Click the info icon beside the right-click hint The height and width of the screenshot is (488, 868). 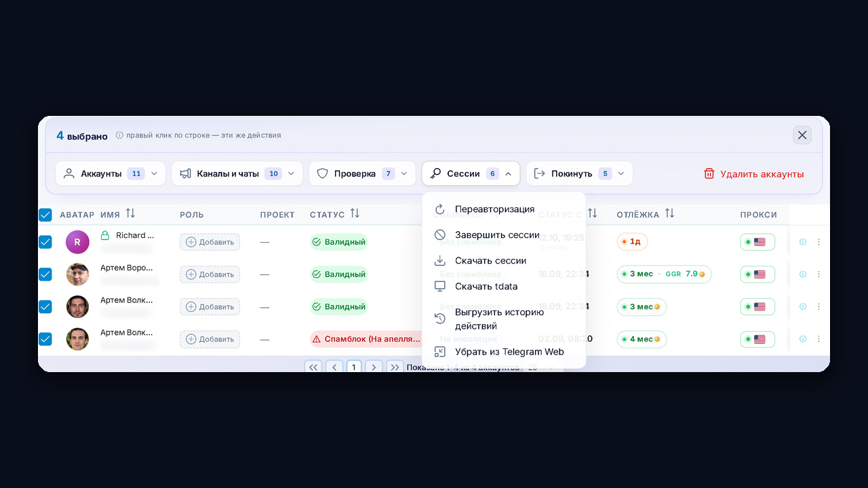pyautogui.click(x=119, y=136)
